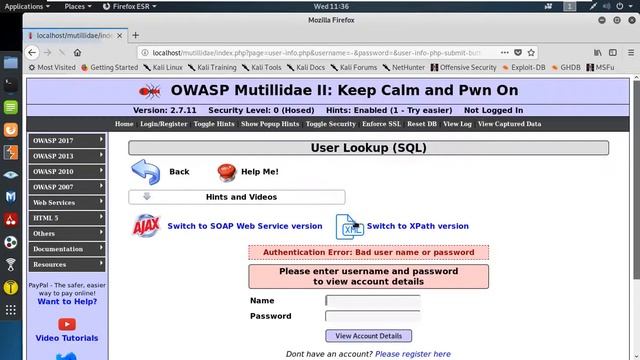Expand the Resources menu
The image size is (640, 360).
pos(67,264)
